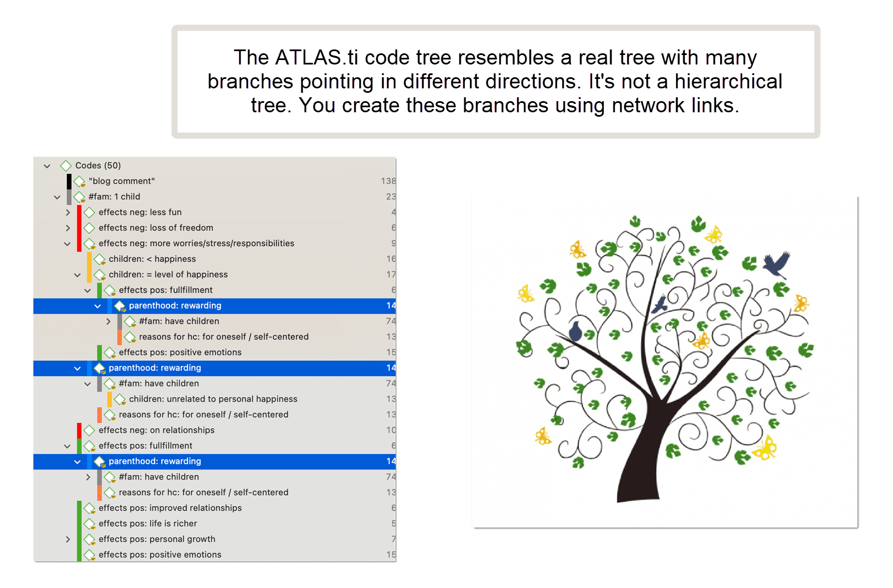Select the effects neg: less fun code icon
Image resolution: width=893 pixels, height=588 pixels.
90,212
